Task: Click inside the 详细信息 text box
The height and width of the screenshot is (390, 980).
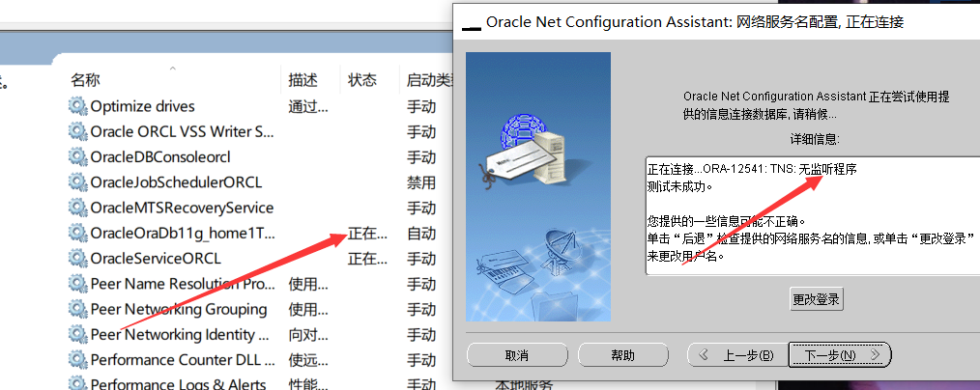Action: [x=813, y=215]
